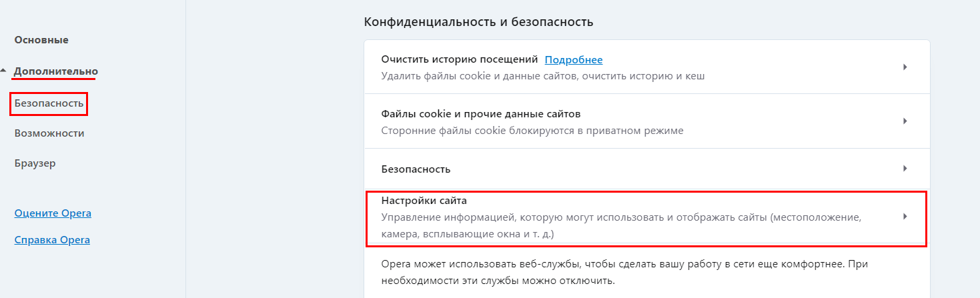Select the Дополнительно sidebar heading
Image resolution: width=980 pixels, height=298 pixels.
click(56, 71)
